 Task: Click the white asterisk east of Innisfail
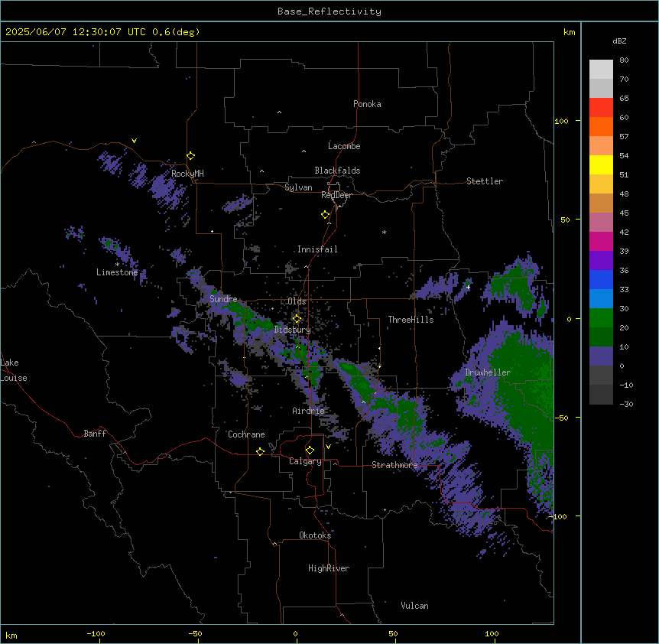point(384,233)
